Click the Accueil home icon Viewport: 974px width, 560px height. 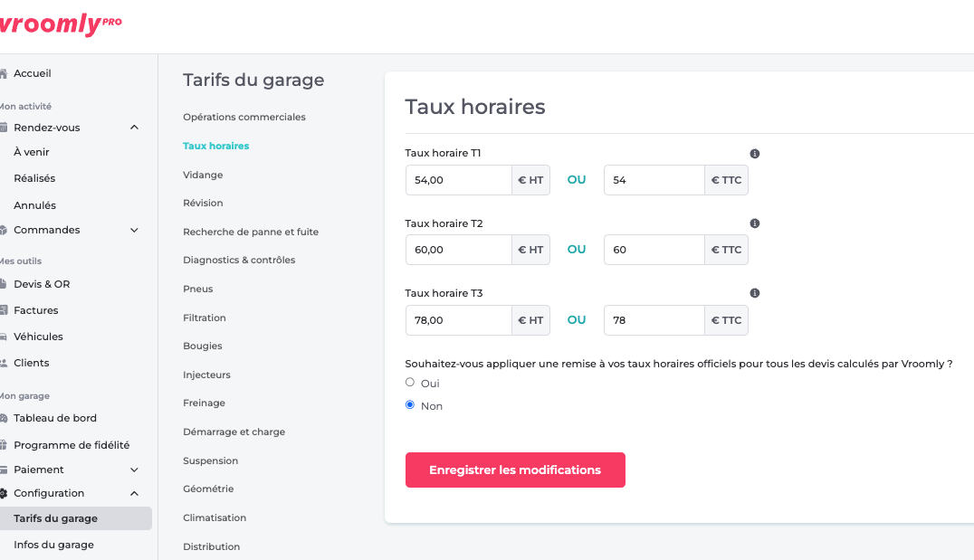coord(4,74)
